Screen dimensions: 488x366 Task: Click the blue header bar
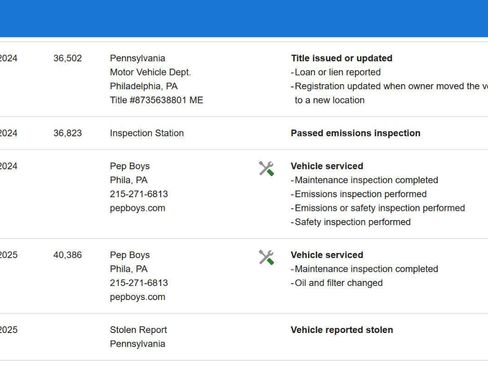(244, 18)
